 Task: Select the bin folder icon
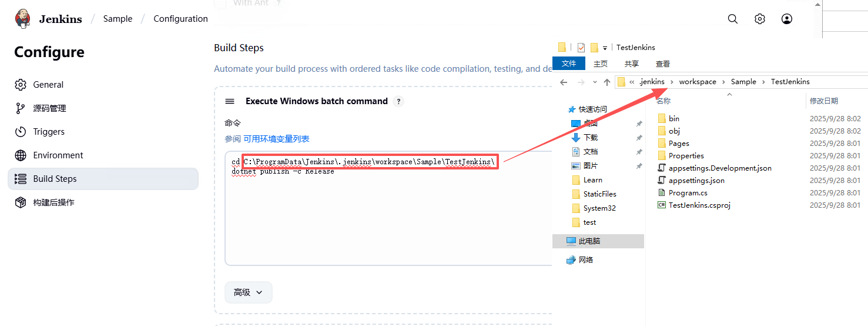[662, 118]
